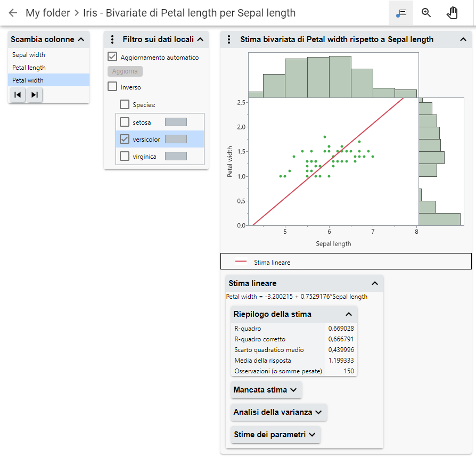
Task: Toggle the annotation/comment tool icon
Action: [401, 13]
